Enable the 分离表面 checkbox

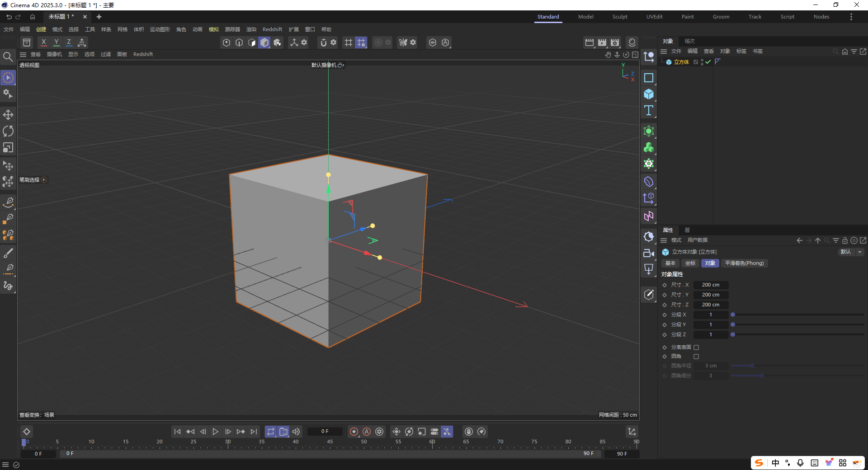pyautogui.click(x=696, y=348)
